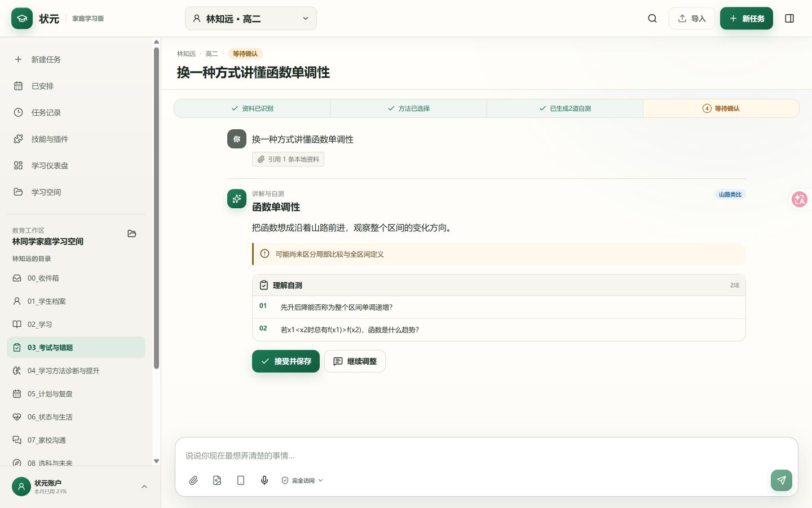Click the translate floating icon
Image resolution: width=812 pixels, height=508 pixels.
click(x=800, y=199)
